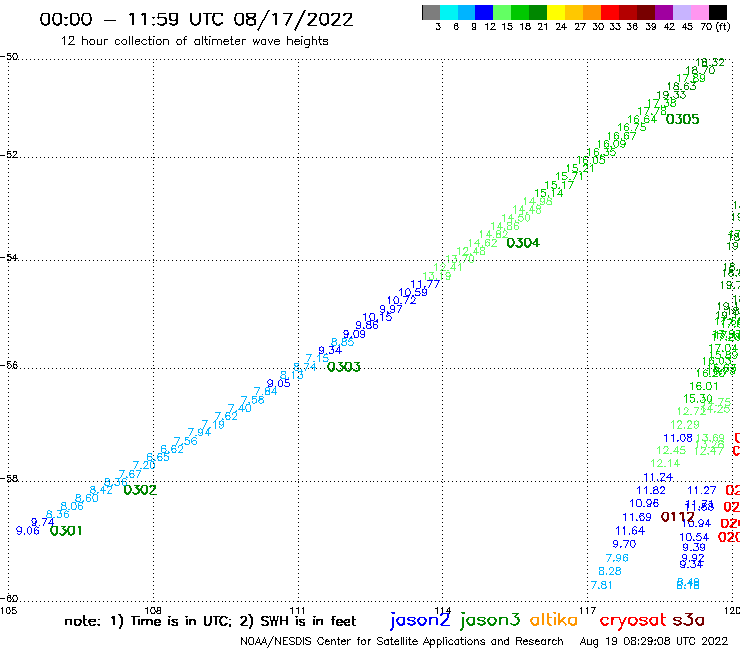740x650 pixels.
Task: Click the '24' label under the color scale
Action: pos(561,27)
